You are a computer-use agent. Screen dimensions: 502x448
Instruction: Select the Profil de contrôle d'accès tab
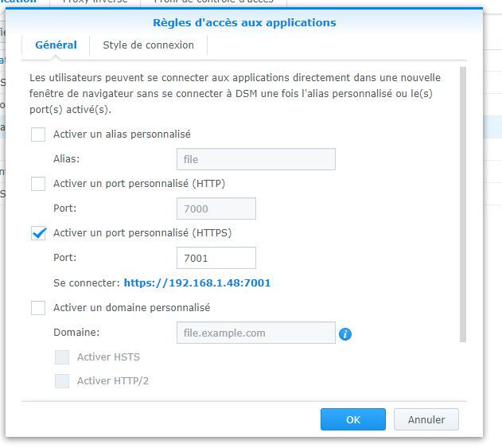pos(213,2)
